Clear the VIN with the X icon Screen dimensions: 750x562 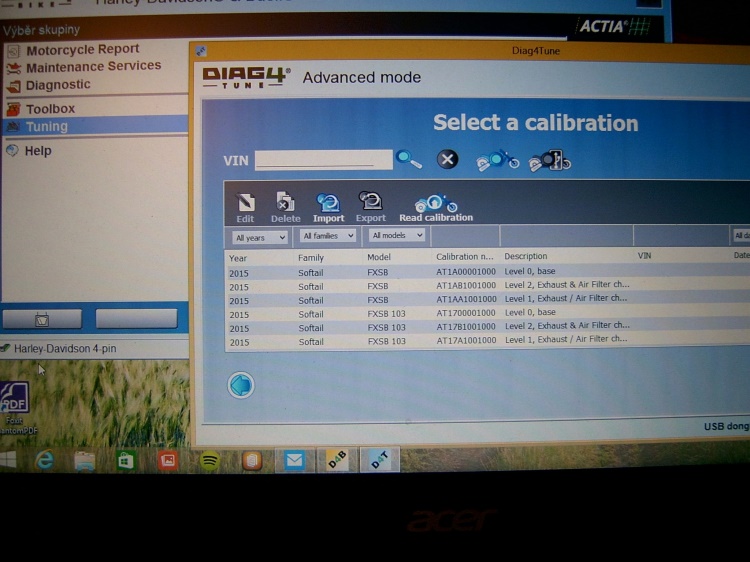[x=447, y=159]
